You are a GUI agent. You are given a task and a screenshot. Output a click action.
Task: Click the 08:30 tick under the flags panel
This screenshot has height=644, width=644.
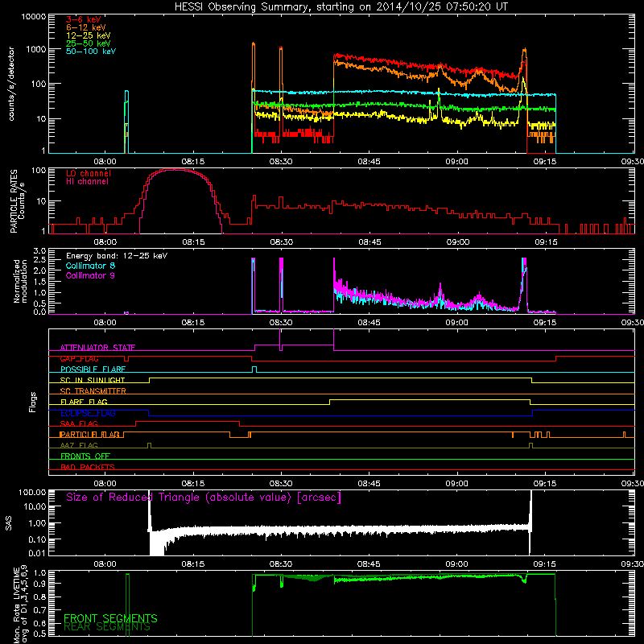coord(281,484)
